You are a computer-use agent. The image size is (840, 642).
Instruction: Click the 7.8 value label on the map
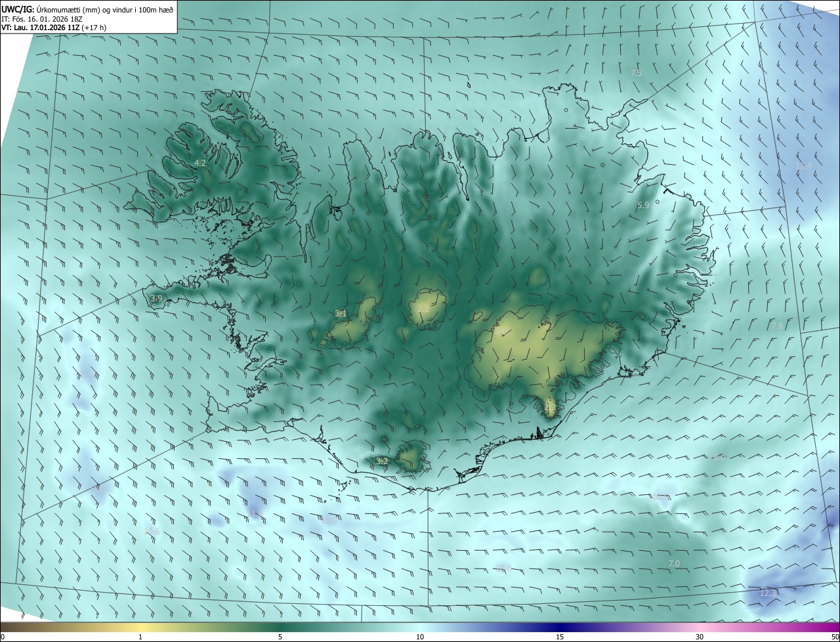coord(776,326)
